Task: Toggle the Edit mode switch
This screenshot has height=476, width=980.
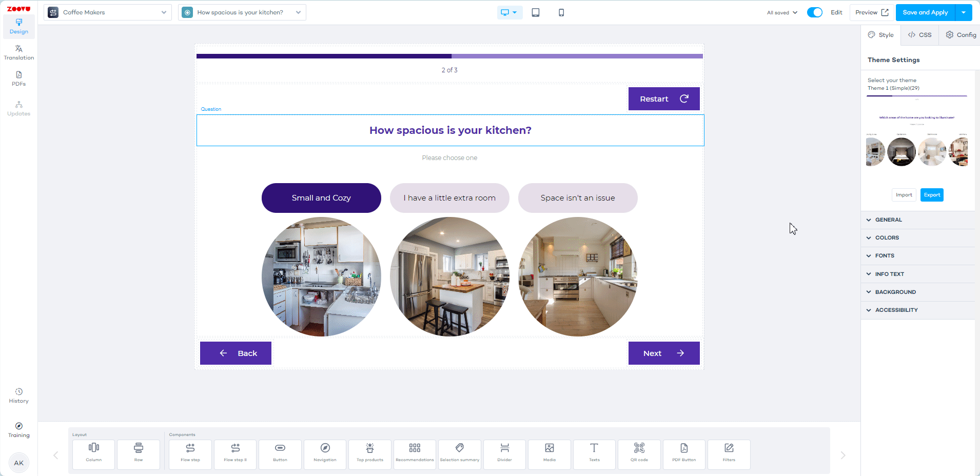Action: pos(814,12)
